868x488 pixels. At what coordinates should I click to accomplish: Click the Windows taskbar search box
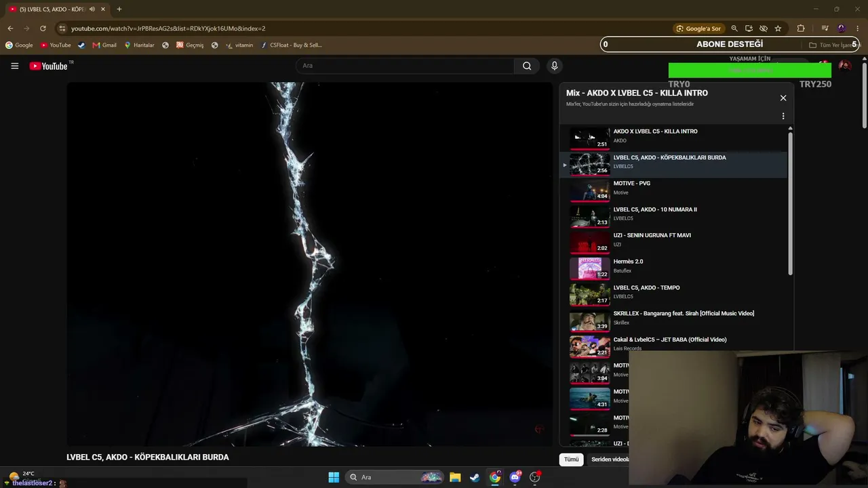(x=395, y=477)
